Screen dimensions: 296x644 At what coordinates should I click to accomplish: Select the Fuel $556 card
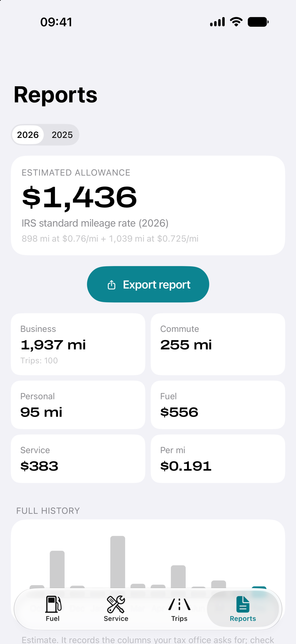coord(218,405)
